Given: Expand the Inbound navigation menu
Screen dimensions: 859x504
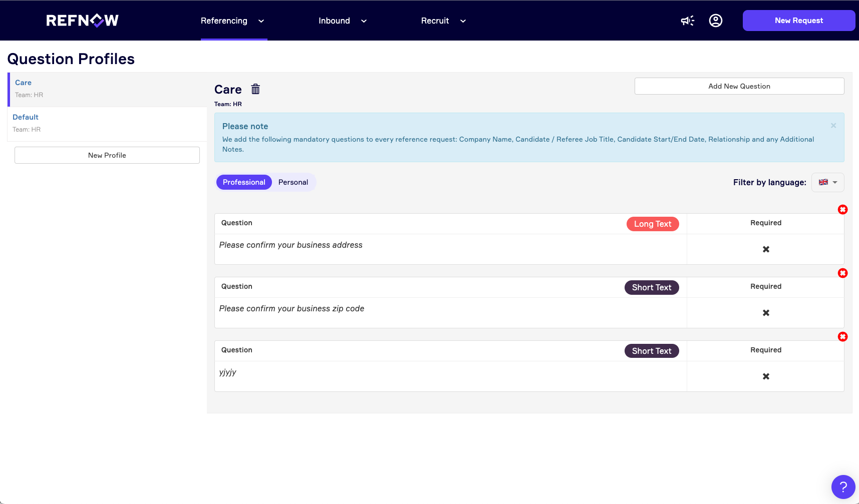Looking at the screenshot, I should coord(343,21).
